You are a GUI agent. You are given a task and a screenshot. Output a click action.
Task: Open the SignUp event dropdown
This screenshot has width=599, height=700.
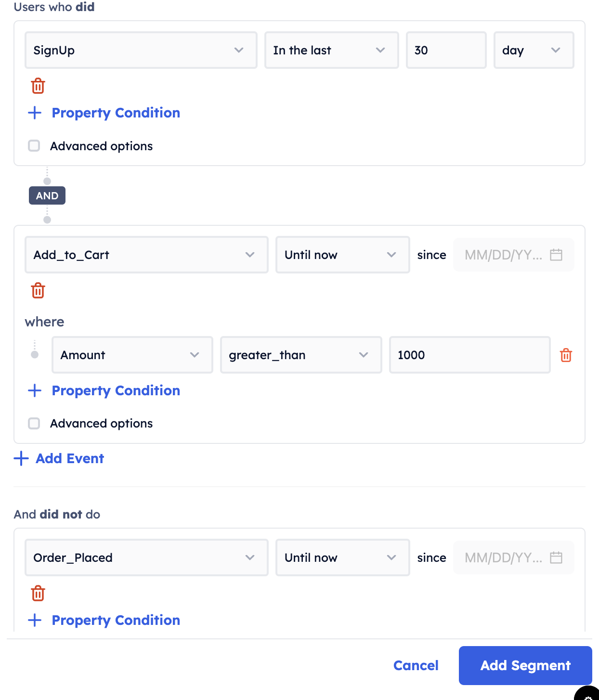[141, 50]
